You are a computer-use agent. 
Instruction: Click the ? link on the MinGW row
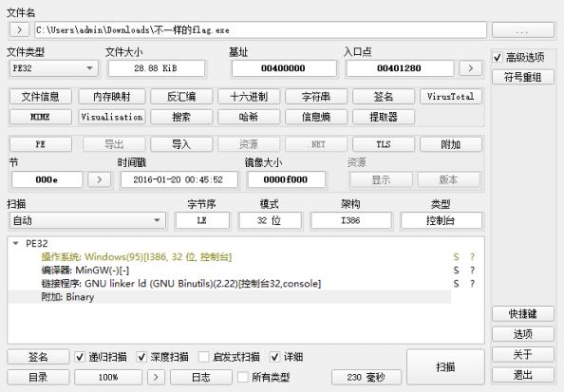472,271
